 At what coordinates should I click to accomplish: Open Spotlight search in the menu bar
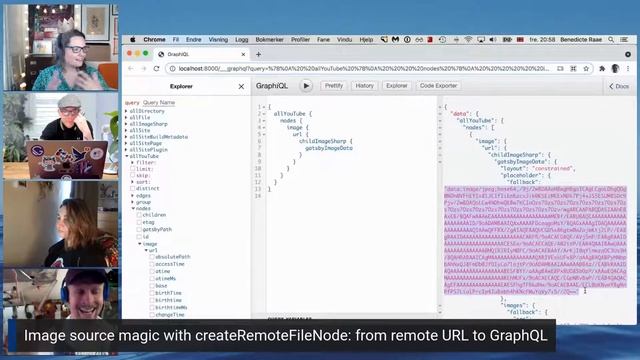click(611, 40)
